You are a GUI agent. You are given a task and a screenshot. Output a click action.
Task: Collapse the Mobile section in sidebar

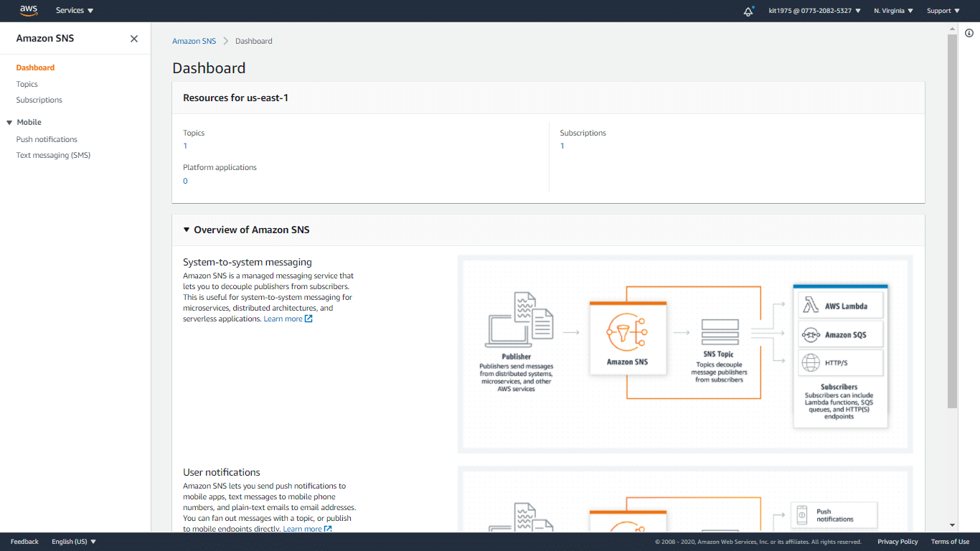coord(9,122)
